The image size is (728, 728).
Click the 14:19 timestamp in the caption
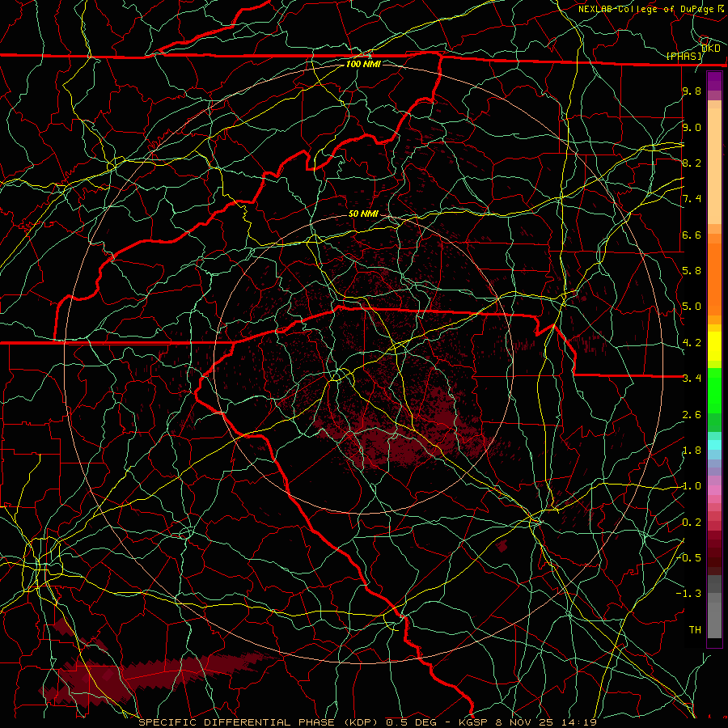point(580,722)
